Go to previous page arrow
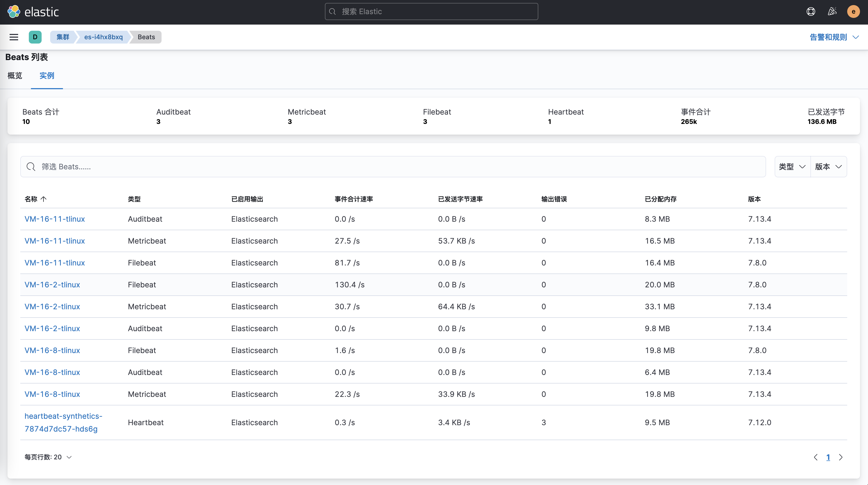This screenshot has height=485, width=868. (815, 457)
